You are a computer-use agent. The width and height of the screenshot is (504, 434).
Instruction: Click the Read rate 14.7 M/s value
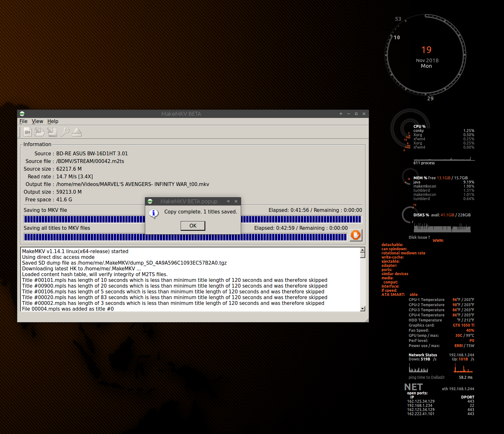pyautogui.click(x=75, y=176)
